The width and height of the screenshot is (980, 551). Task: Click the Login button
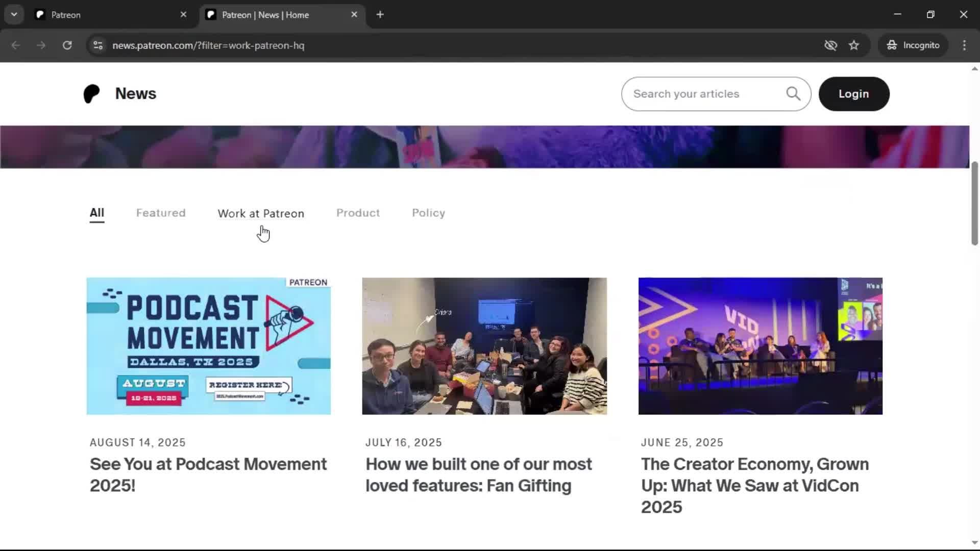[854, 94]
